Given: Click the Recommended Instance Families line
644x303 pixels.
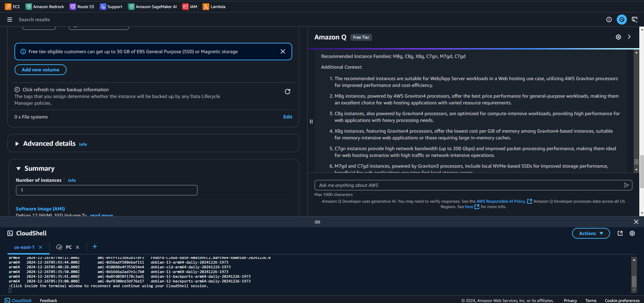Looking at the screenshot, I should tap(393, 56).
